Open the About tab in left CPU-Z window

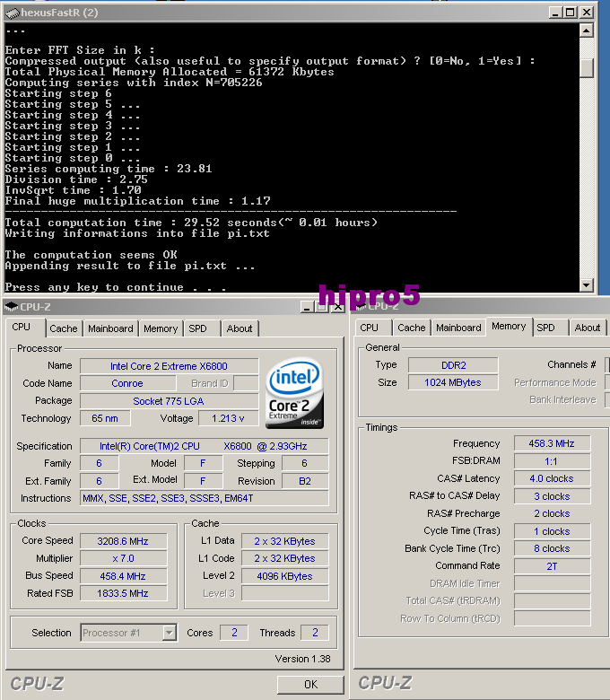click(240, 328)
